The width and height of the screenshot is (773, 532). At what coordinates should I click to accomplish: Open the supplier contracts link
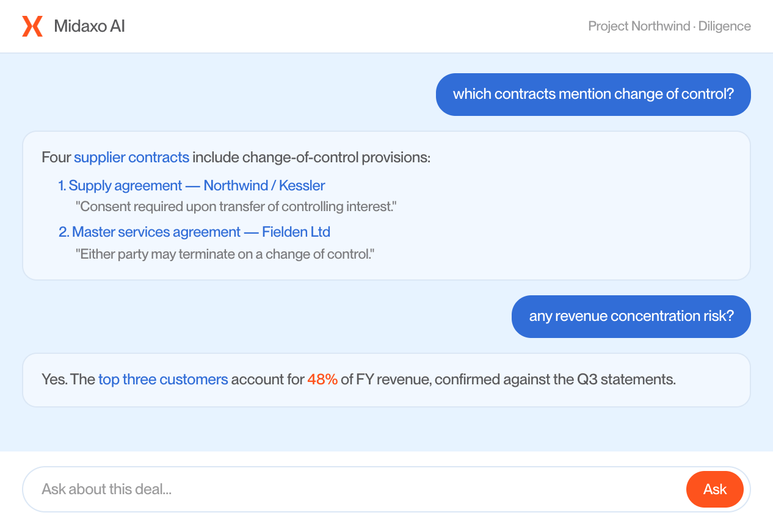coord(132,157)
